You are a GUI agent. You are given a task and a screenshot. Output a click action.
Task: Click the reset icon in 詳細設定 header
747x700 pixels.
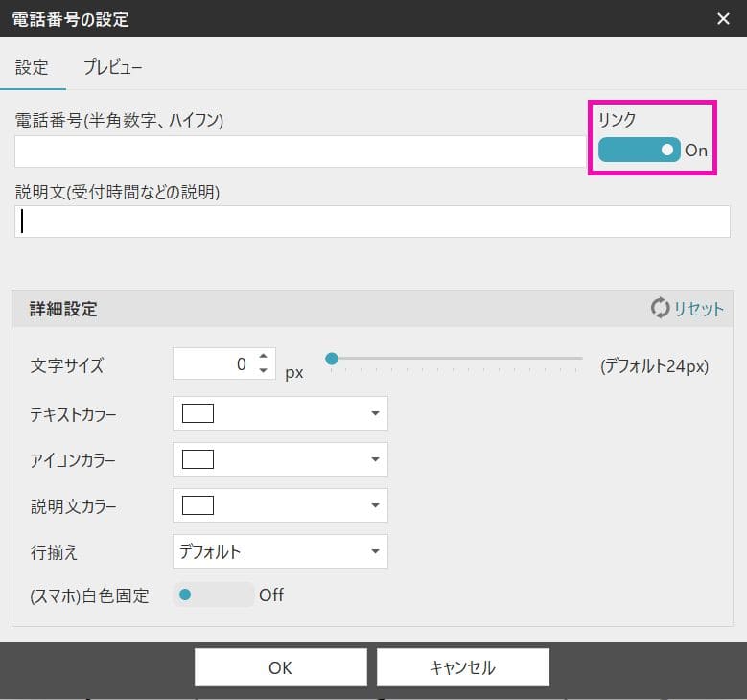point(660,309)
